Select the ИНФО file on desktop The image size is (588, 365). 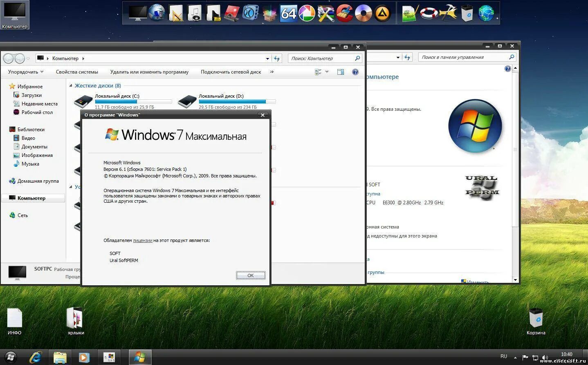click(x=14, y=321)
